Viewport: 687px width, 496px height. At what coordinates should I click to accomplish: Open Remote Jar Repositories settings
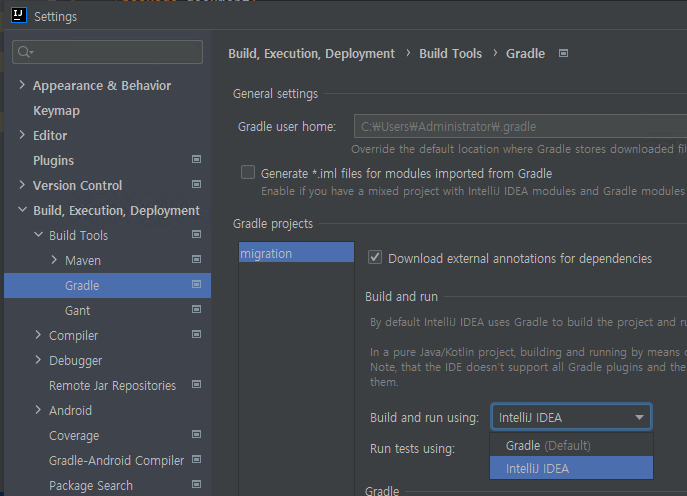[112, 386]
